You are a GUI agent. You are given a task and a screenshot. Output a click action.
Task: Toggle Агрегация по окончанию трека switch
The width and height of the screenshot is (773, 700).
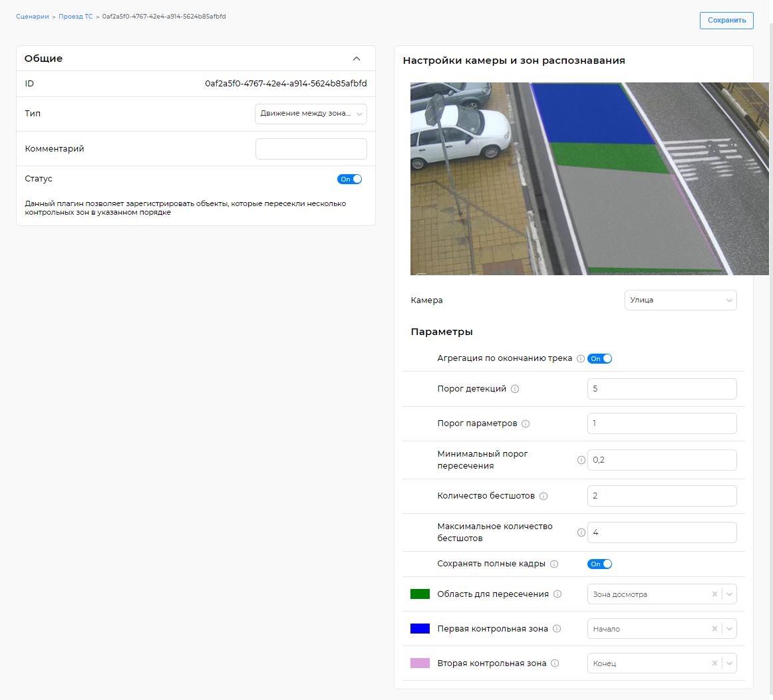tap(599, 358)
